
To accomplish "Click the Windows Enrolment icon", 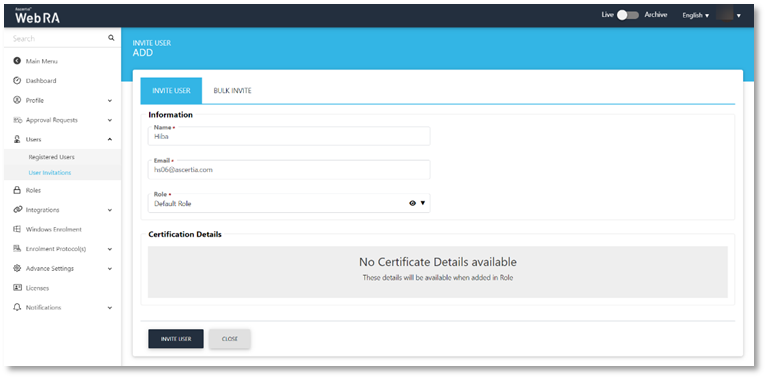I will click(17, 229).
